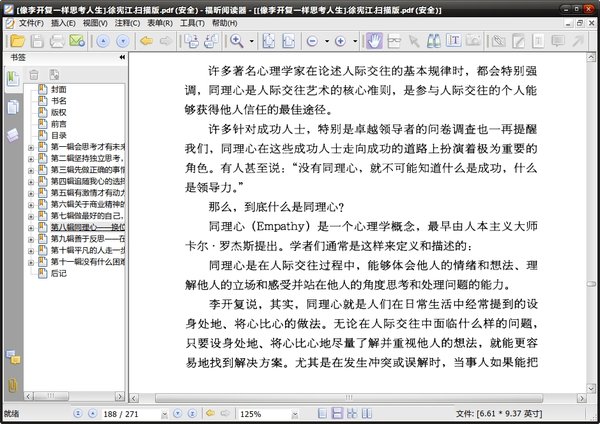
Task: Go to the 前言 bookmark
Action: (x=60, y=123)
